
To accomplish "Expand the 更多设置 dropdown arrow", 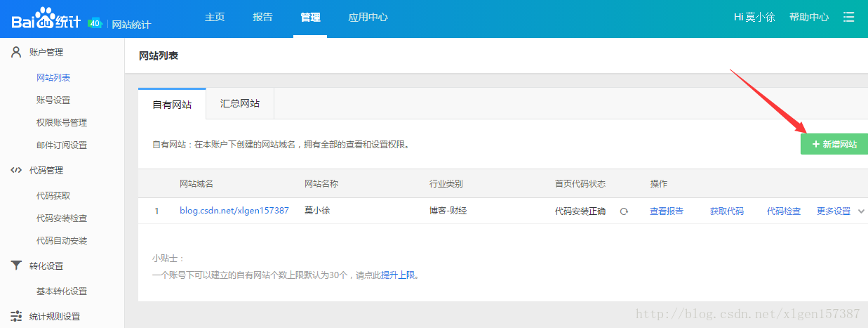I will 861,211.
